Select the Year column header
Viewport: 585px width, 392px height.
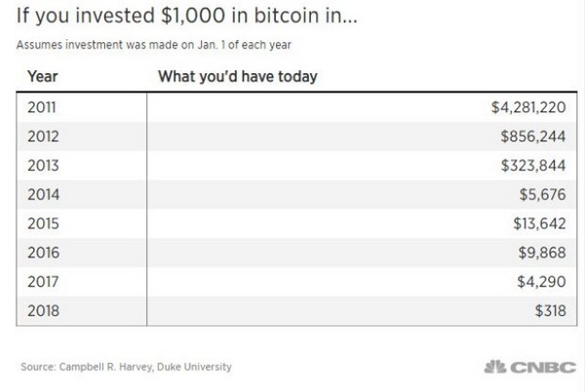tap(43, 76)
